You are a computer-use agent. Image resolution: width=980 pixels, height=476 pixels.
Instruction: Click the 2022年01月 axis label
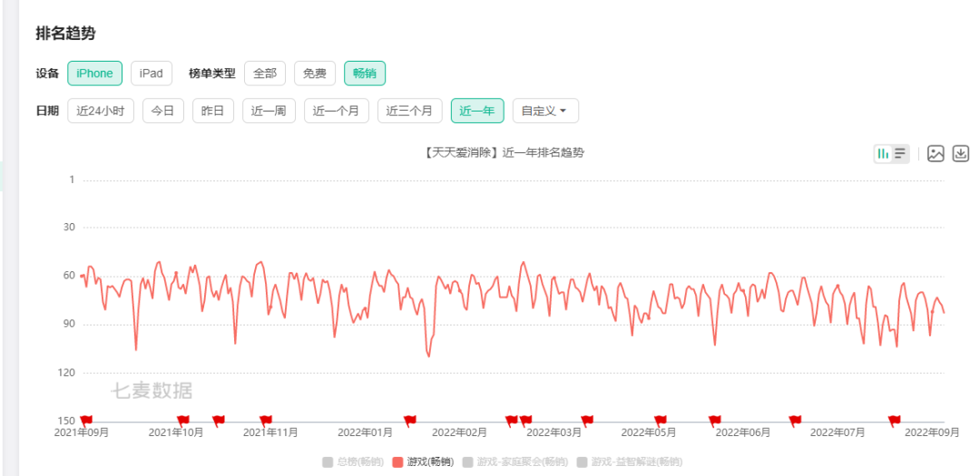tap(365, 432)
